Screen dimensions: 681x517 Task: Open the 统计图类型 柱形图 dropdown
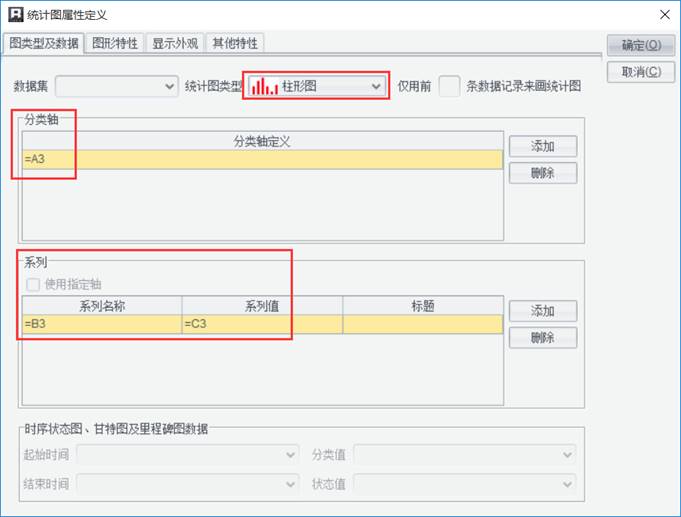point(317,86)
